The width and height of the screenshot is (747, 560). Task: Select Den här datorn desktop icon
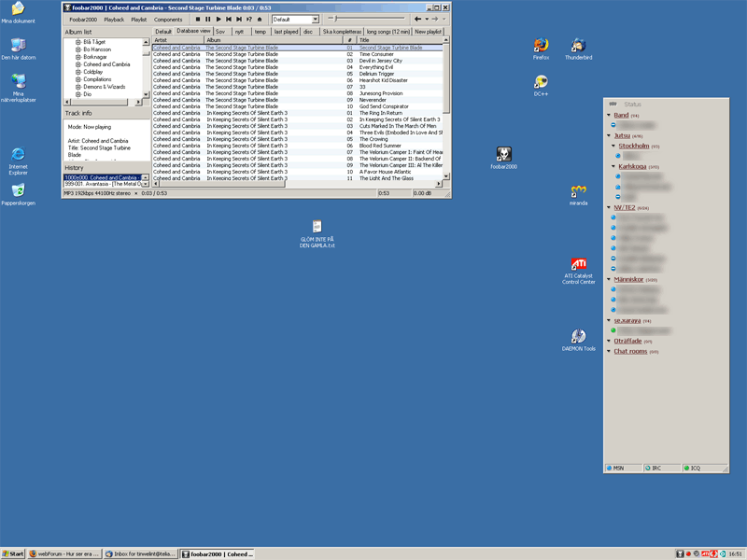coord(18,49)
